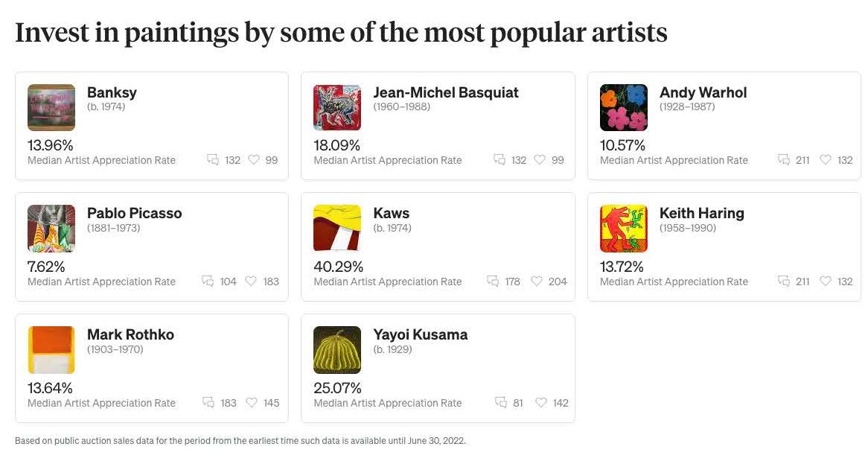Click the Mark Rothko painting thumbnail
The width and height of the screenshot is (868, 461).
tap(51, 350)
